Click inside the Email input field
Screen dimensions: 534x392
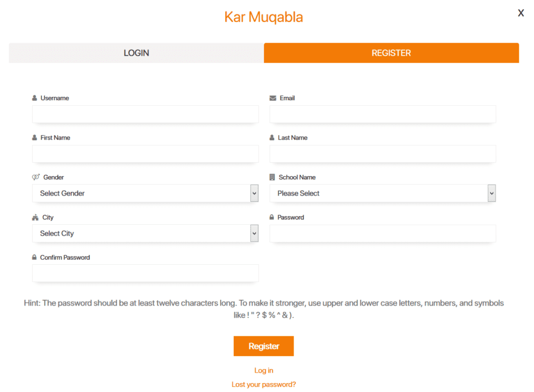(382, 114)
